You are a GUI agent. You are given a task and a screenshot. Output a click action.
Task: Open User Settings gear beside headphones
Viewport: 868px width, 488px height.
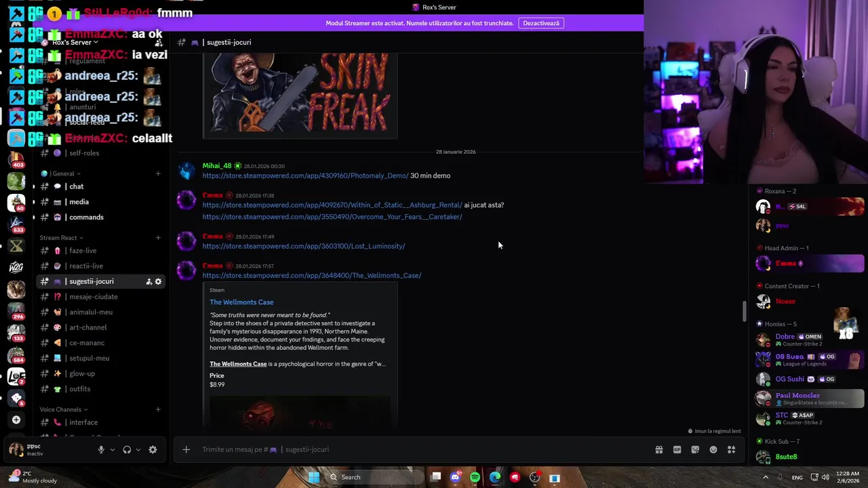point(153,449)
